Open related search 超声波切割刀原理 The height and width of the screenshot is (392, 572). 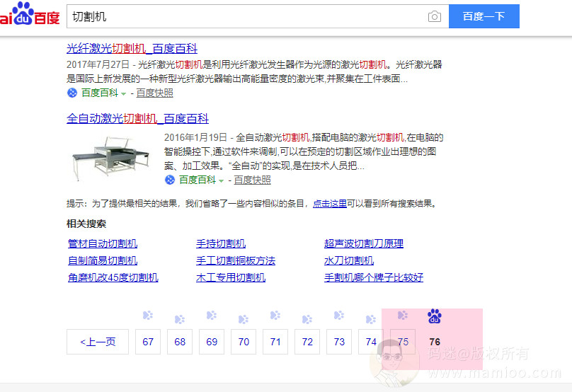(x=364, y=243)
